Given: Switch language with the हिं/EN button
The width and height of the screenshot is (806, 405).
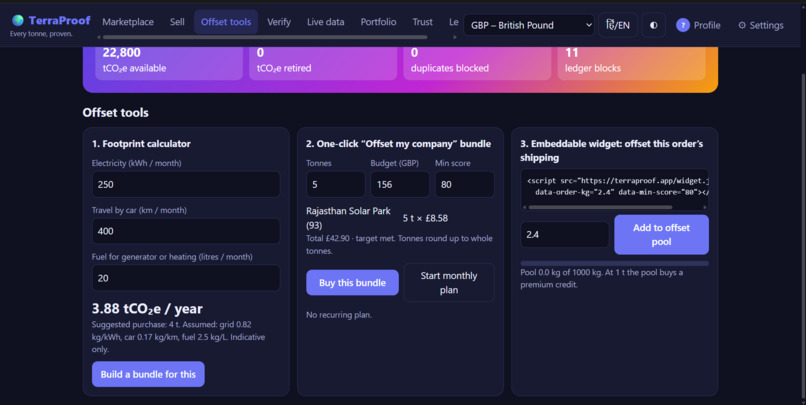Looking at the screenshot, I should click(x=617, y=25).
